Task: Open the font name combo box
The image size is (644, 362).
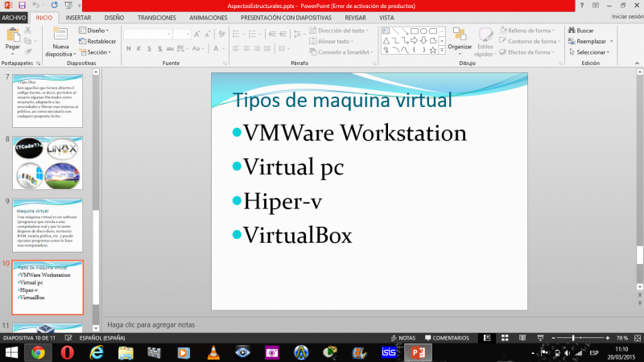Action: (x=148, y=34)
